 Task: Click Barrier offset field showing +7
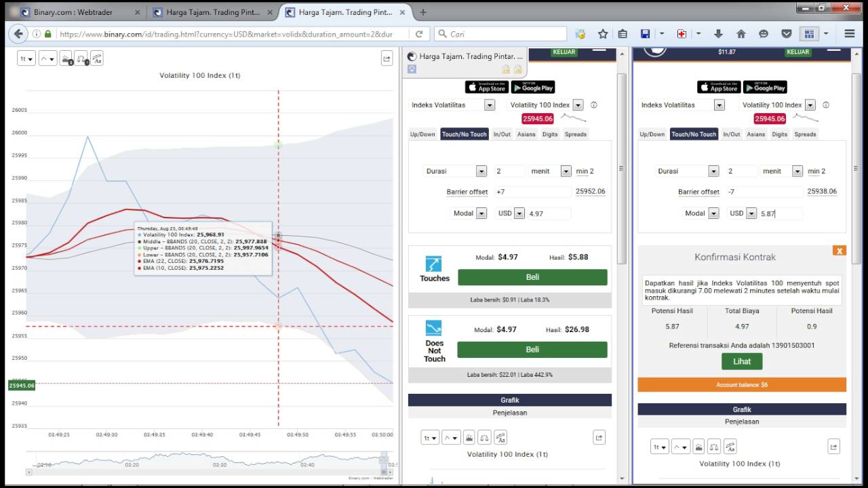click(x=533, y=192)
